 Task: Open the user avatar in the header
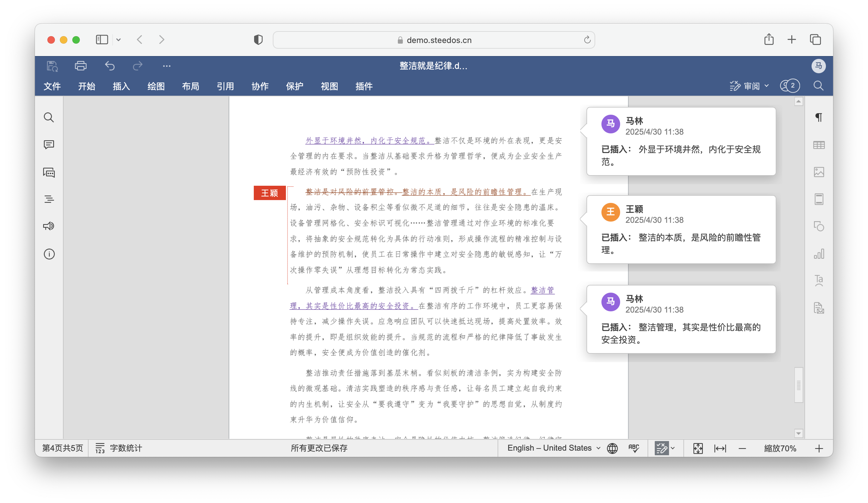(818, 66)
